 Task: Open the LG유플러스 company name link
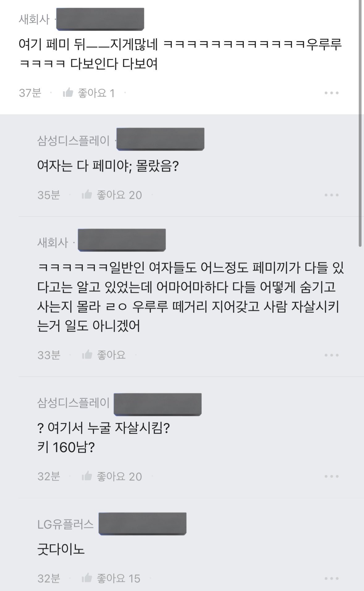click(65, 524)
